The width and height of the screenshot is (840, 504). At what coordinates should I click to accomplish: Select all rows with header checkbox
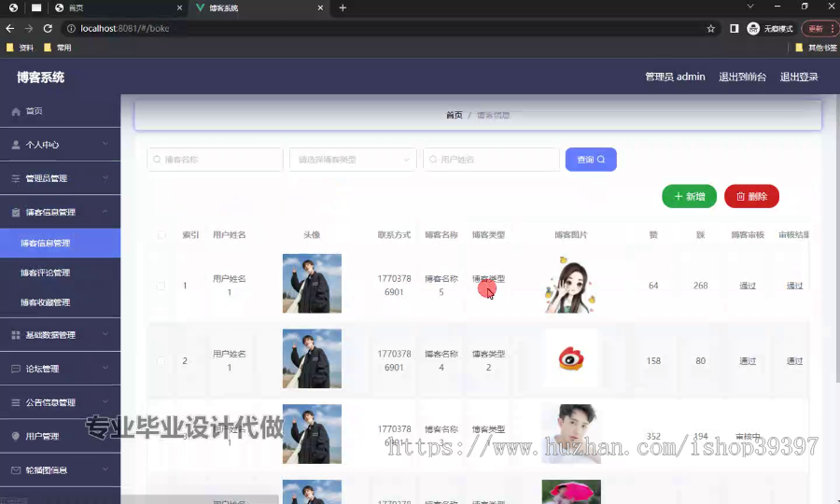[x=161, y=235]
